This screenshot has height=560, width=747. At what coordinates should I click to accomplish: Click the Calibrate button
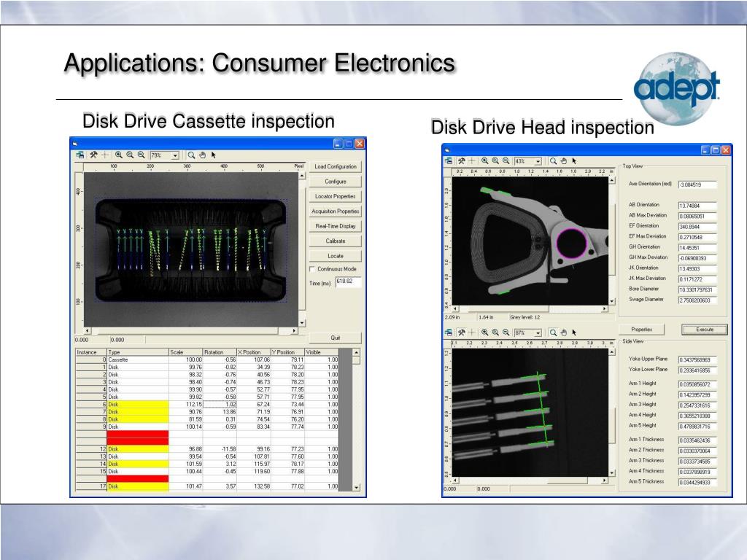336,241
